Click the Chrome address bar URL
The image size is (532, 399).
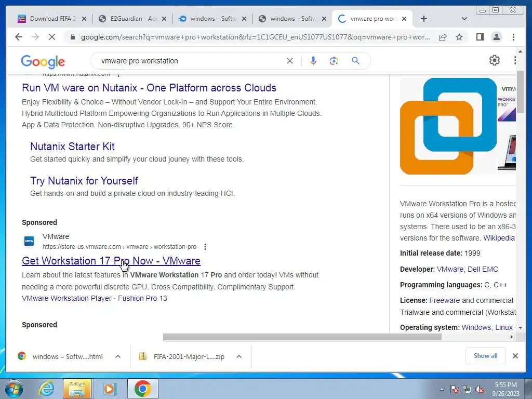point(255,37)
